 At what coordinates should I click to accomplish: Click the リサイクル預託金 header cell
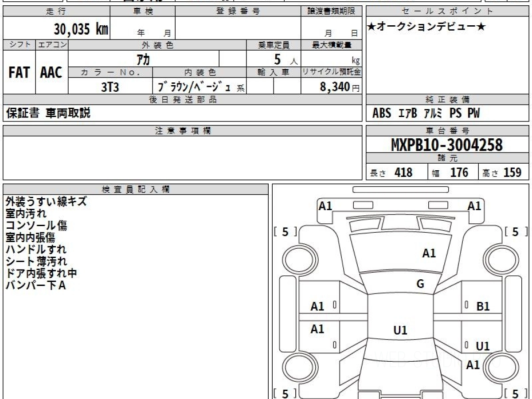pos(332,72)
